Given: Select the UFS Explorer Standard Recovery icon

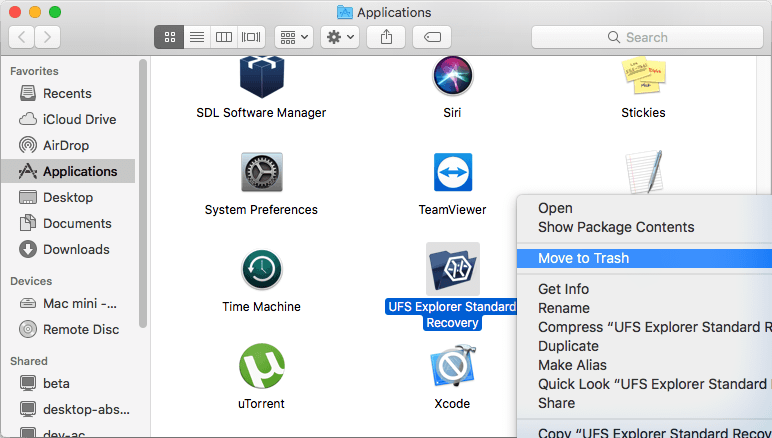Looking at the screenshot, I should [452, 269].
